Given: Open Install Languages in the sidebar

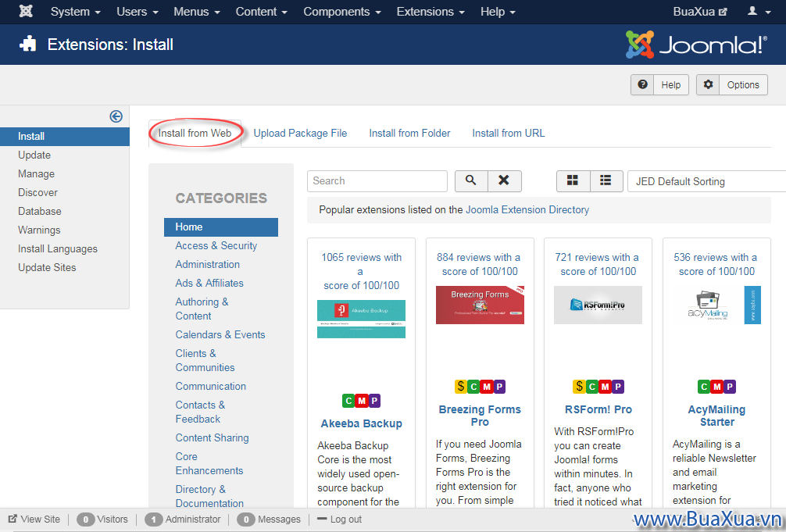Looking at the screenshot, I should click(58, 248).
